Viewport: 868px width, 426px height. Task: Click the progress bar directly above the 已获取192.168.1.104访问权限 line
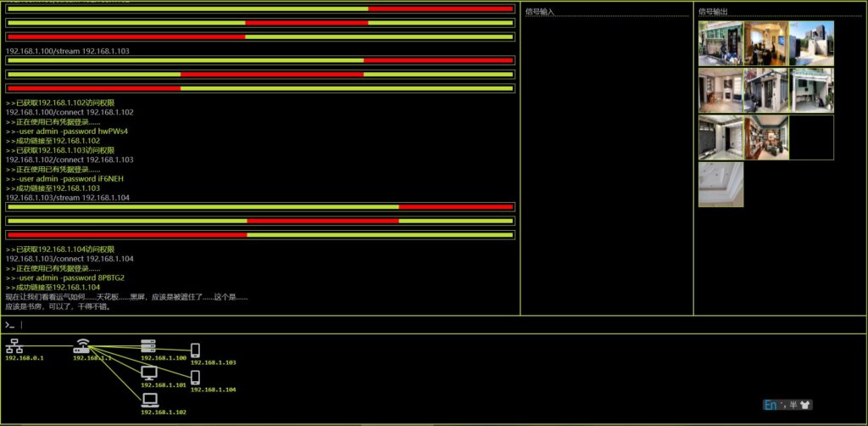pos(260,234)
